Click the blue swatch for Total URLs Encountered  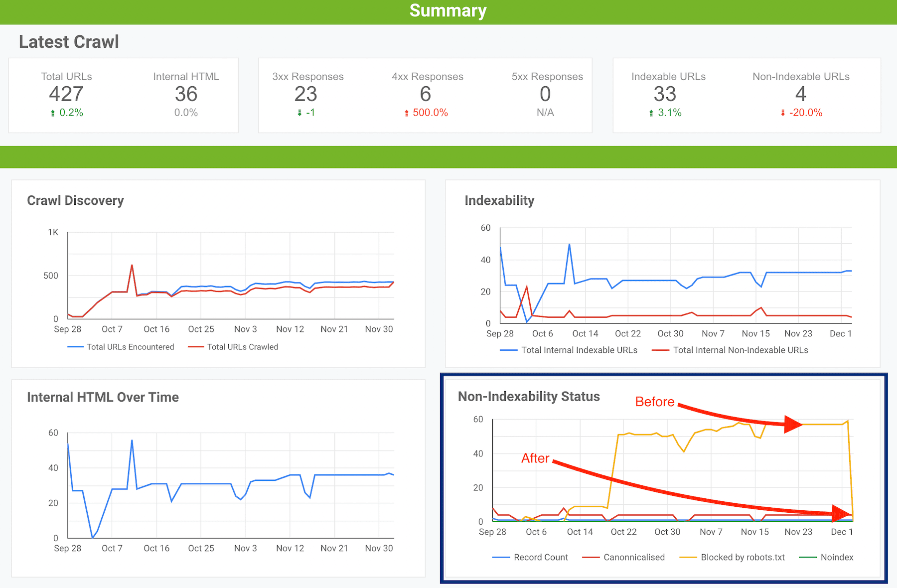point(75,347)
